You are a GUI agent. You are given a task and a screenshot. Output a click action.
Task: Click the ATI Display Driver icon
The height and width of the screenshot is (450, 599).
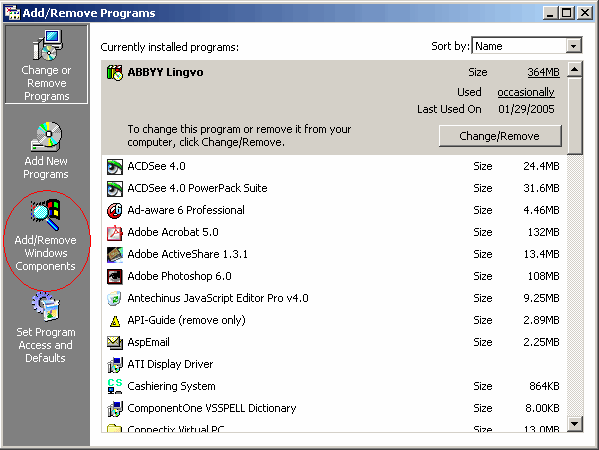115,364
